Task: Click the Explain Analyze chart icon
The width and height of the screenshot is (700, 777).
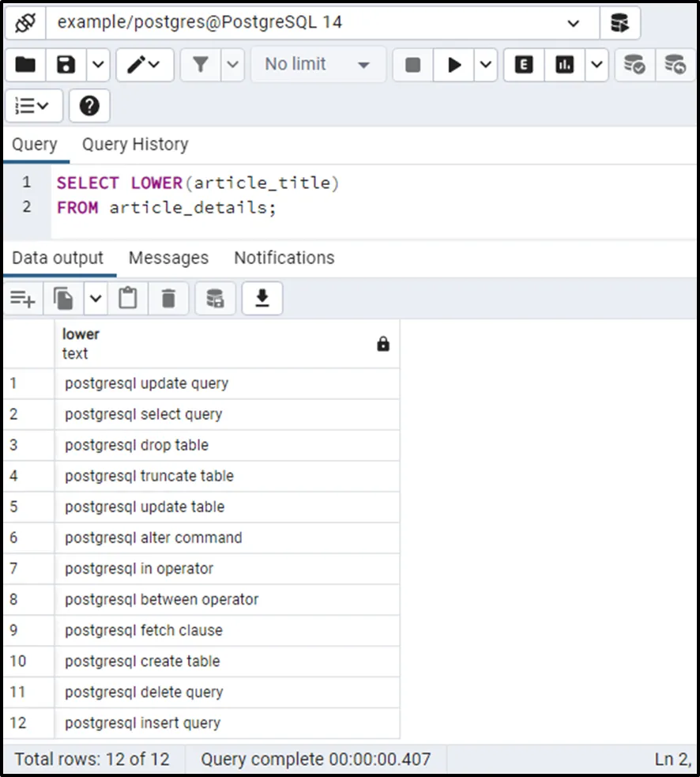Action: pyautogui.click(x=565, y=65)
